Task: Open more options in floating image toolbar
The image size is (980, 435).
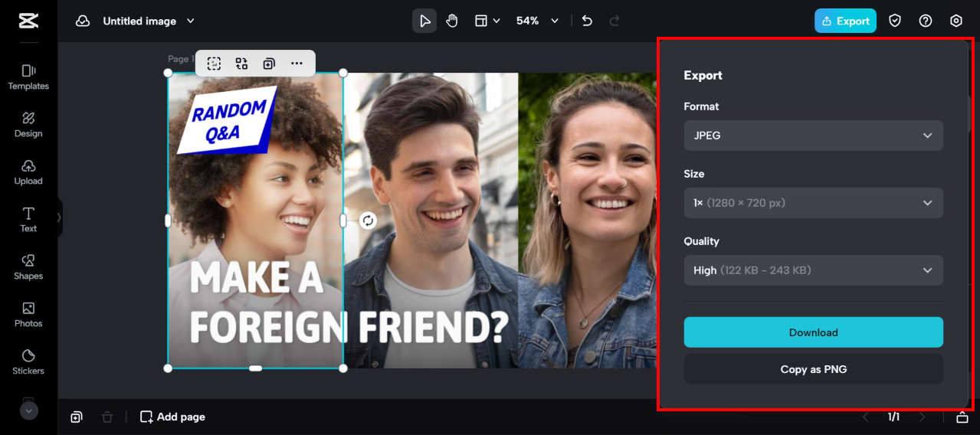Action: point(297,64)
